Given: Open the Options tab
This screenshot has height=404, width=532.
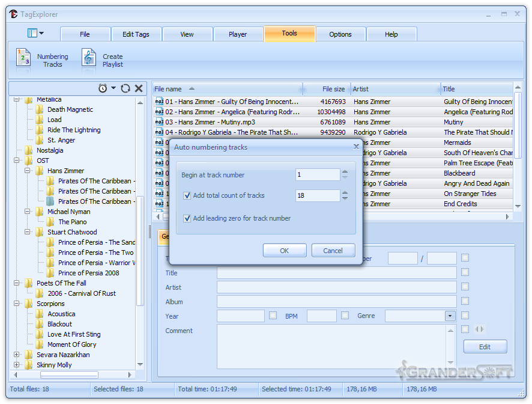Looking at the screenshot, I should click(x=340, y=34).
